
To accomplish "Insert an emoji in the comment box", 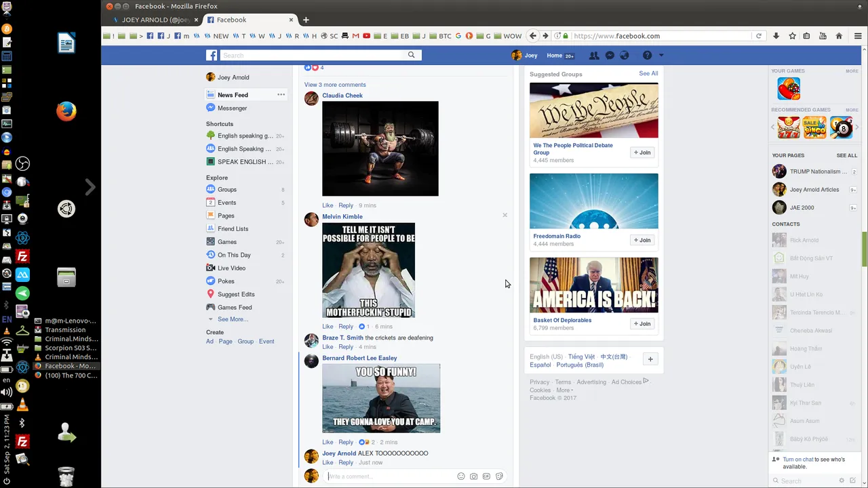I will [x=461, y=476].
